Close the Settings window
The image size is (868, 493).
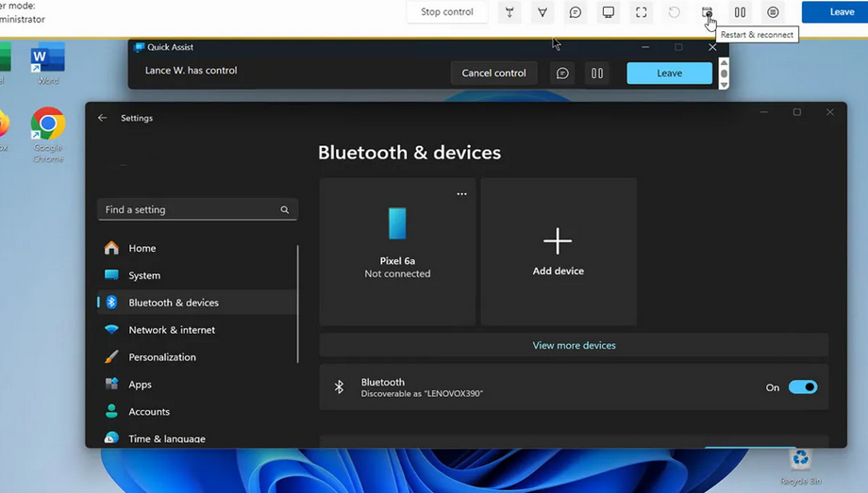coord(830,112)
